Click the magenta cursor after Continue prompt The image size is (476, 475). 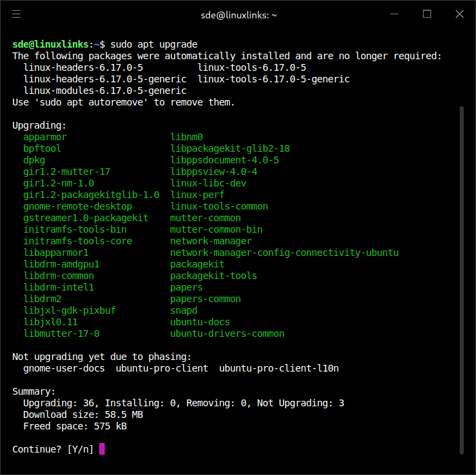(x=102, y=449)
